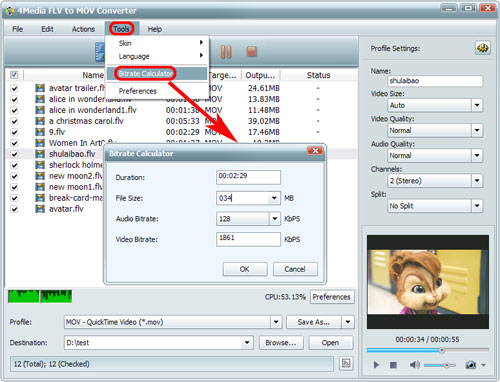Click the Name column header
The height and width of the screenshot is (382, 500).
[93, 75]
